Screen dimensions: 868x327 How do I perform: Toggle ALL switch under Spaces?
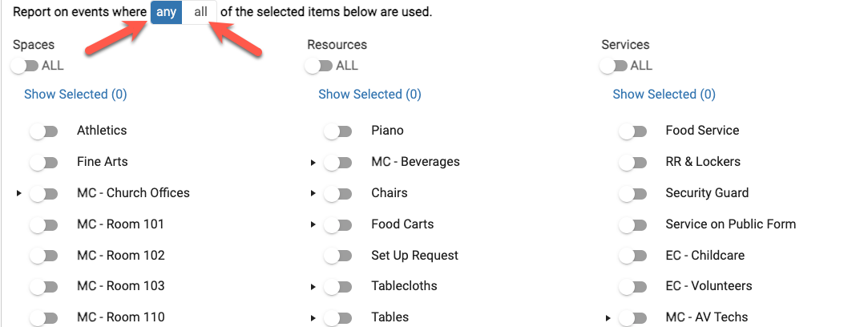pos(25,66)
